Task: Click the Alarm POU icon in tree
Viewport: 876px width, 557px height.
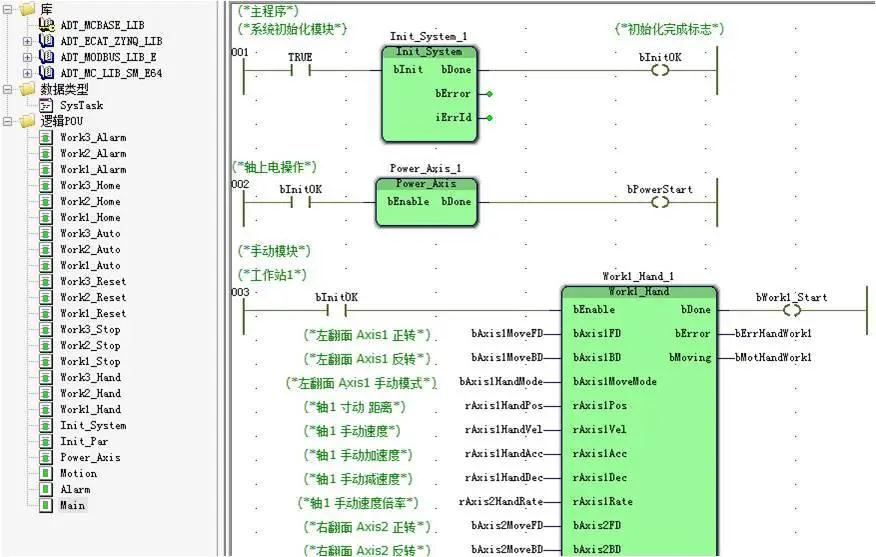Action: 46,489
